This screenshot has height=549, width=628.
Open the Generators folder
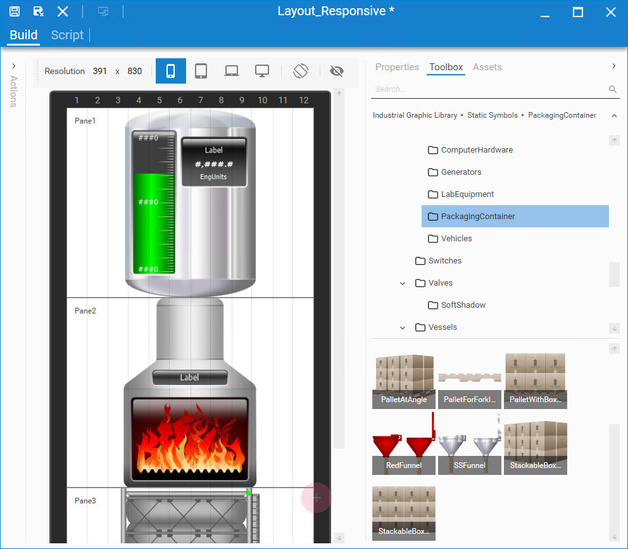tap(460, 172)
